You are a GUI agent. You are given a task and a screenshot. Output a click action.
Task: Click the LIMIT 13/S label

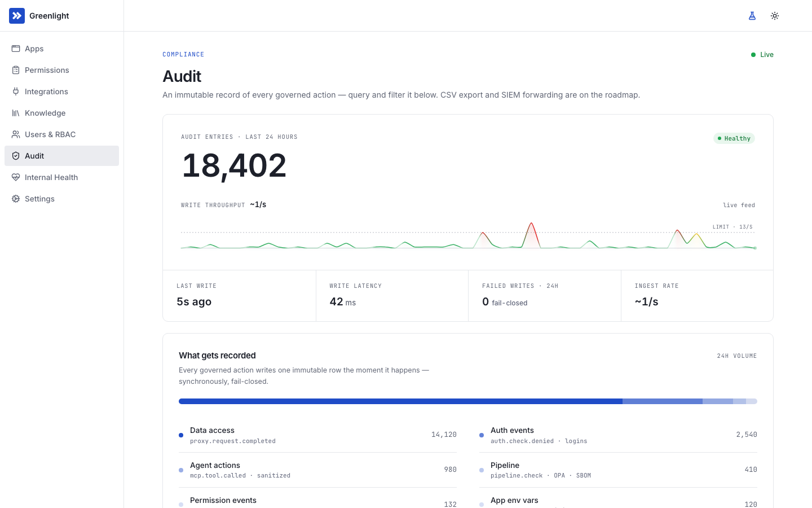[732, 227]
